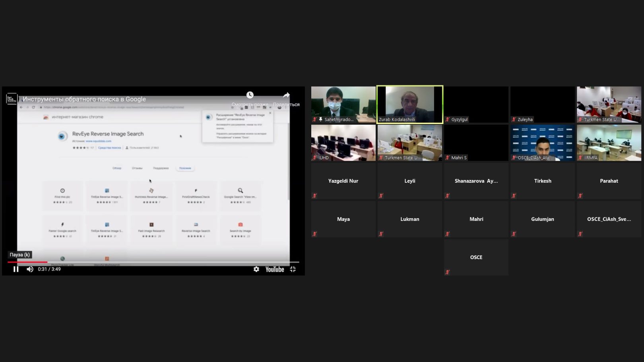The height and width of the screenshot is (362, 644).
Task: Click the 0:31 / 3:49 time display
Action: tap(49, 269)
